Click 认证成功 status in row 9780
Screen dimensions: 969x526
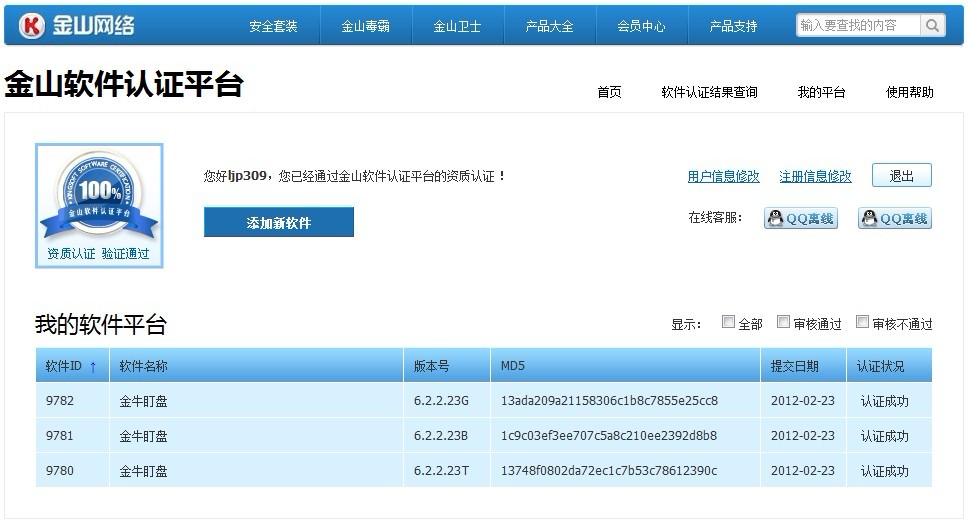[884, 472]
